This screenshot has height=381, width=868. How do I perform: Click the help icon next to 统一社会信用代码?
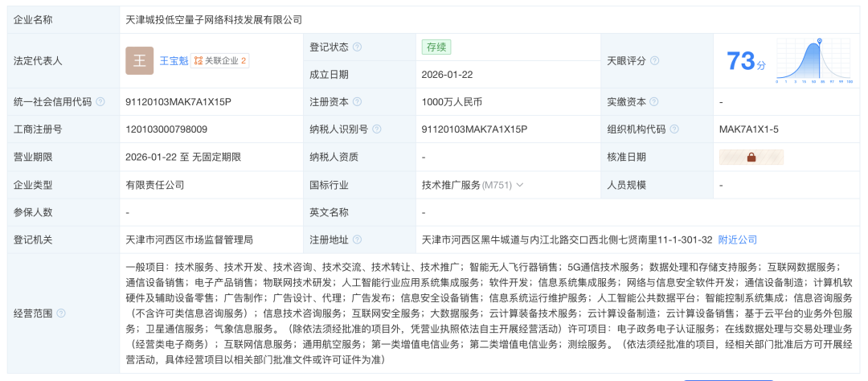[100, 102]
